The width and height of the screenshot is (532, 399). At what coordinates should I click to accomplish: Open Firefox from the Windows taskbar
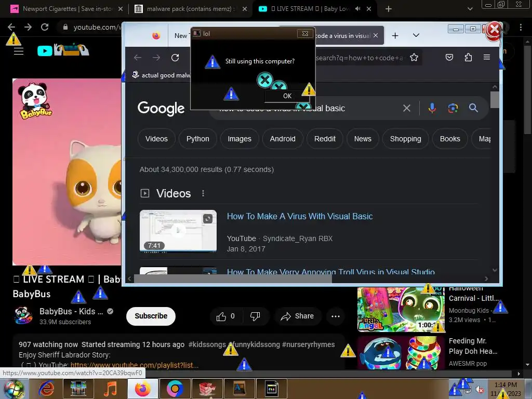142,389
